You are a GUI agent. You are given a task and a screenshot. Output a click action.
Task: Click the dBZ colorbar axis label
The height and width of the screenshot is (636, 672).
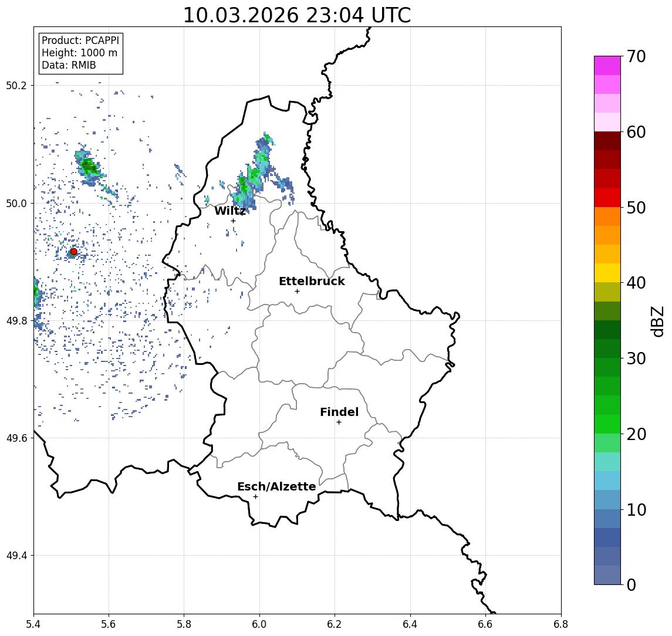[x=657, y=322]
